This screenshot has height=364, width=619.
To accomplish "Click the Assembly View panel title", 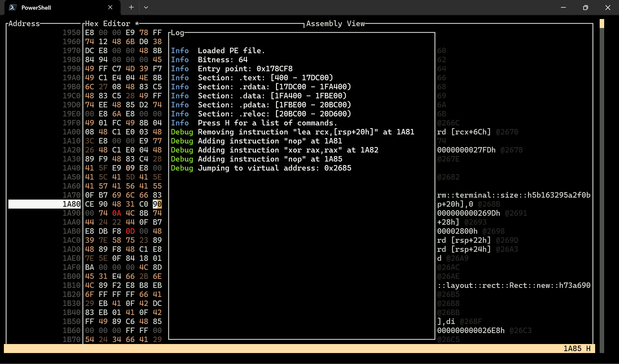I will 336,24.
